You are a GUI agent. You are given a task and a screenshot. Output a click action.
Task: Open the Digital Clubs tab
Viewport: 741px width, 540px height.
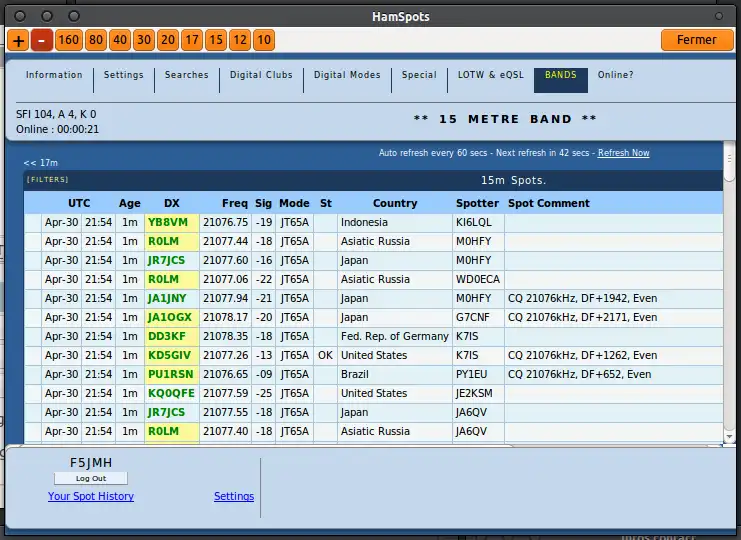[261, 75]
